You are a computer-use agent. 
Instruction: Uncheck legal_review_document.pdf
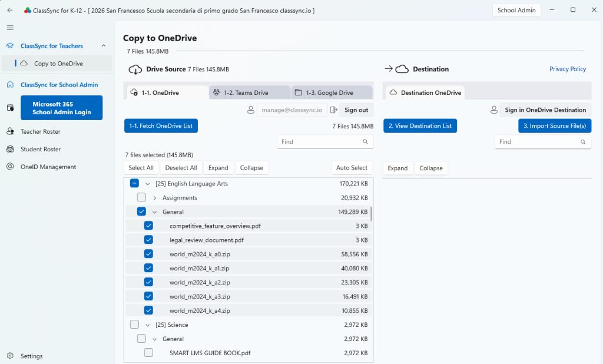pos(148,240)
